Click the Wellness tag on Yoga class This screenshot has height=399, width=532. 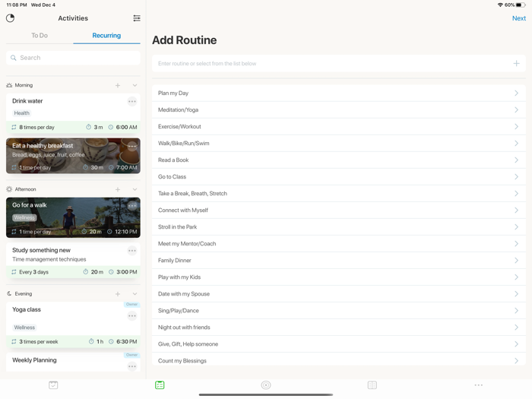coord(24,328)
